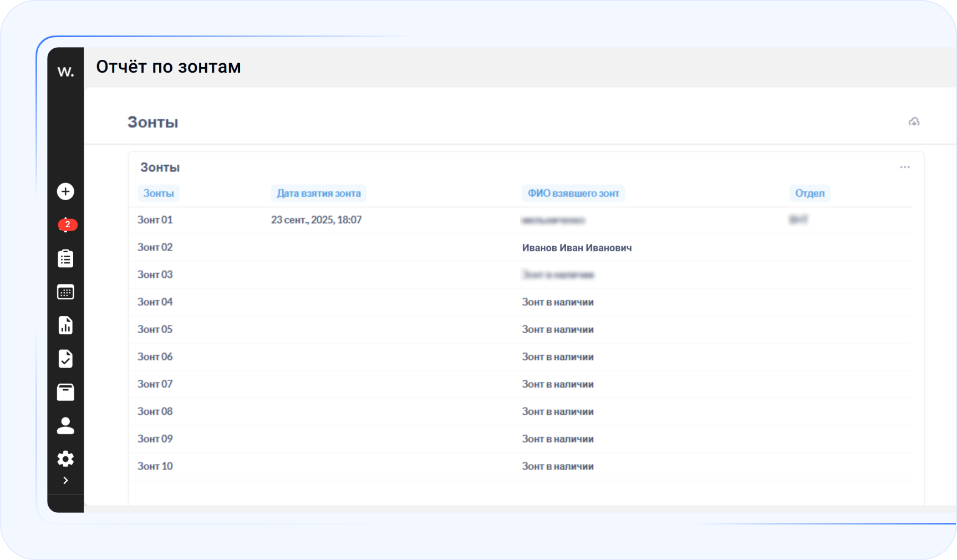Click the cloud download export icon
This screenshot has width=957, height=560.
(914, 122)
